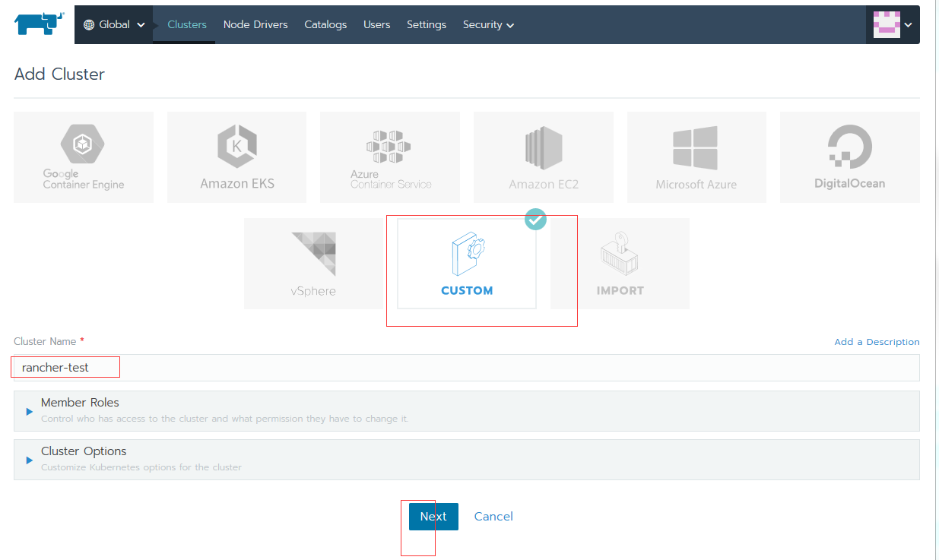Click Add a Description link

[x=877, y=342]
